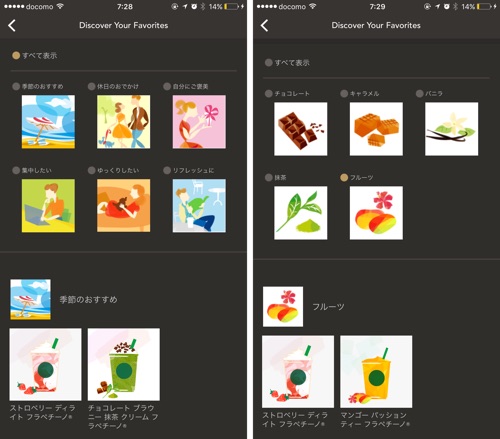
Task: Enable the すべて表示 radio on the right screen
Action: click(x=269, y=63)
